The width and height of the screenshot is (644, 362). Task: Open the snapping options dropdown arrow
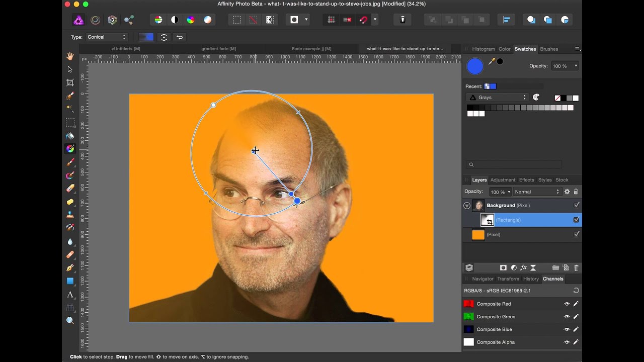click(375, 20)
